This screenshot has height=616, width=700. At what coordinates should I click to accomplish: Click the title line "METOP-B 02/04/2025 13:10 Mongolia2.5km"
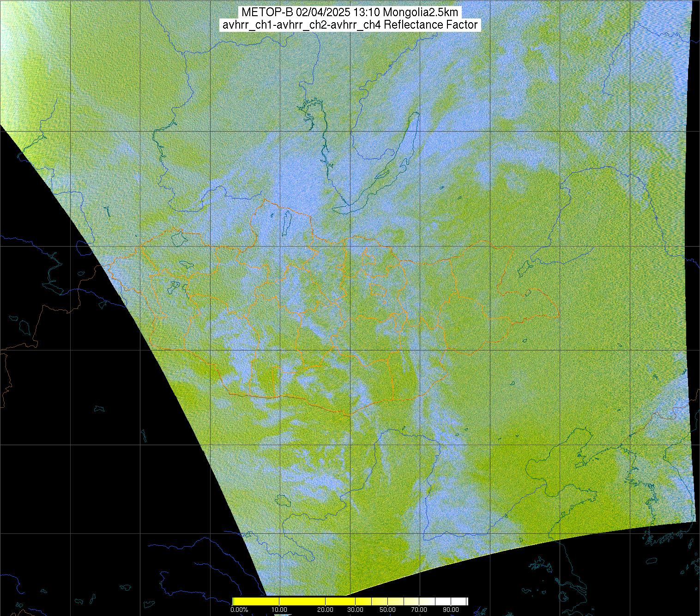click(350, 13)
